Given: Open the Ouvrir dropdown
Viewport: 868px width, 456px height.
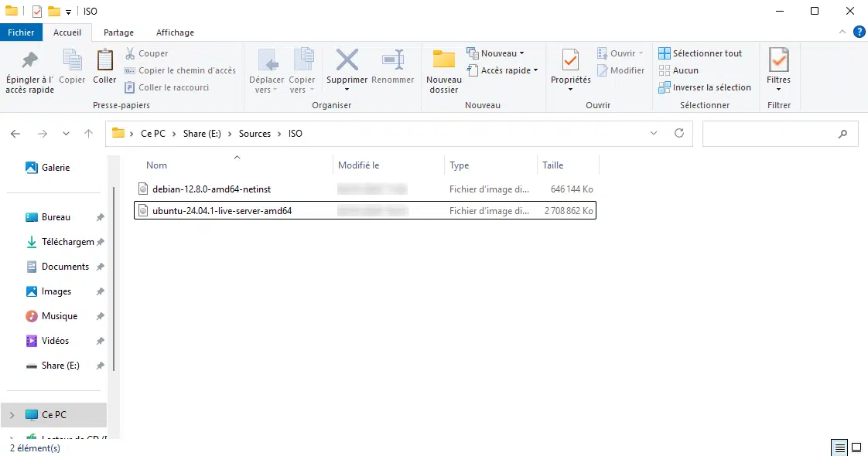Looking at the screenshot, I should pos(620,53).
